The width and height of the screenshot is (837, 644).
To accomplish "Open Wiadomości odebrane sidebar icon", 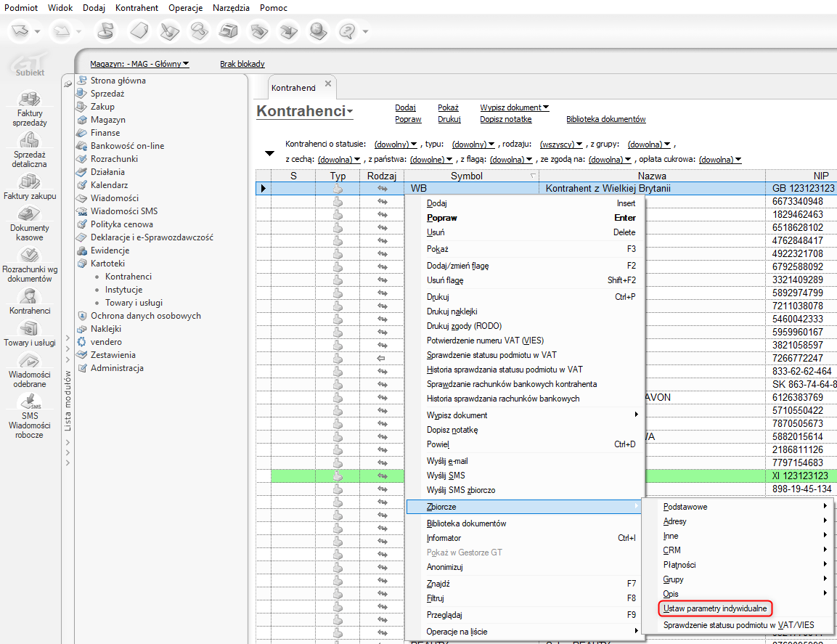I will 29,360.
